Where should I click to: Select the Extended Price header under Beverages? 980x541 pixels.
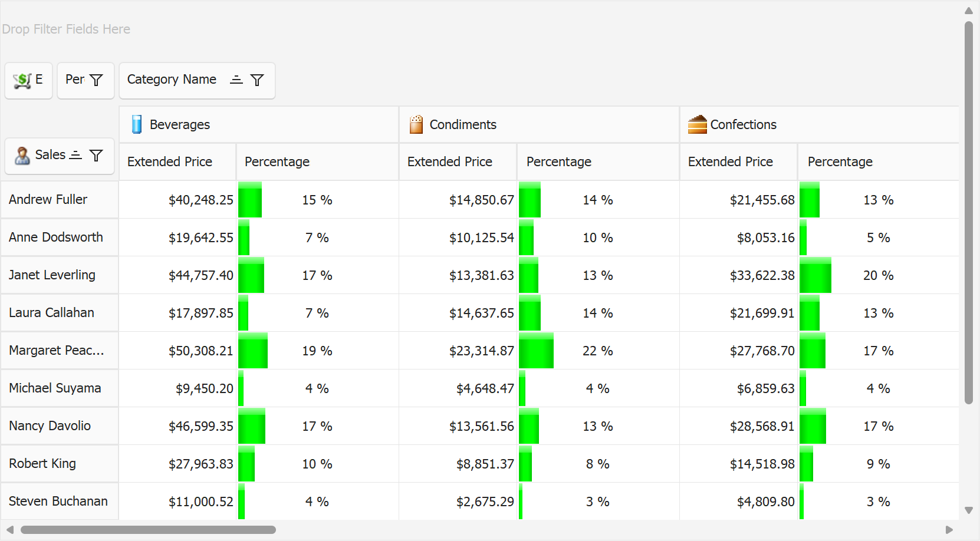click(x=170, y=161)
